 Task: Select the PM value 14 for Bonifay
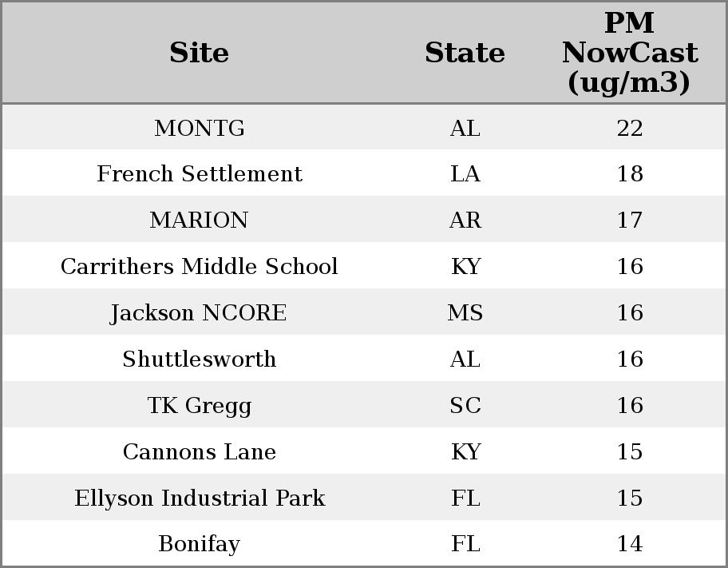(x=630, y=544)
